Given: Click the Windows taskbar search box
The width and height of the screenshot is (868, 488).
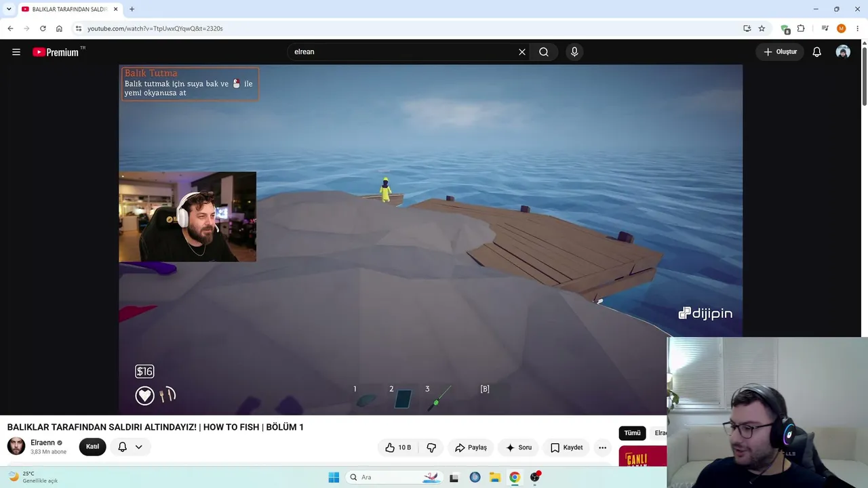Looking at the screenshot, I should click(393, 477).
